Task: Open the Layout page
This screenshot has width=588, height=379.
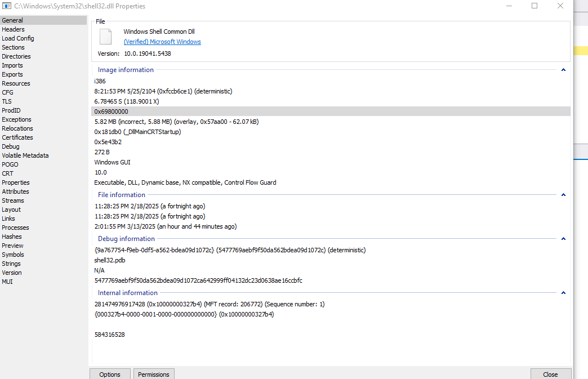Action: (43, 209)
